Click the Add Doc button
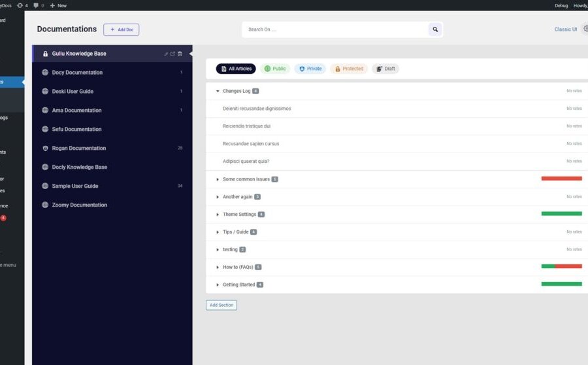Screen dimensions: 588x365 point(121,29)
